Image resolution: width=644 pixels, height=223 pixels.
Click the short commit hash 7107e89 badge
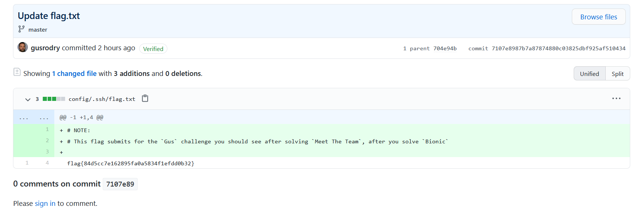tap(120, 184)
